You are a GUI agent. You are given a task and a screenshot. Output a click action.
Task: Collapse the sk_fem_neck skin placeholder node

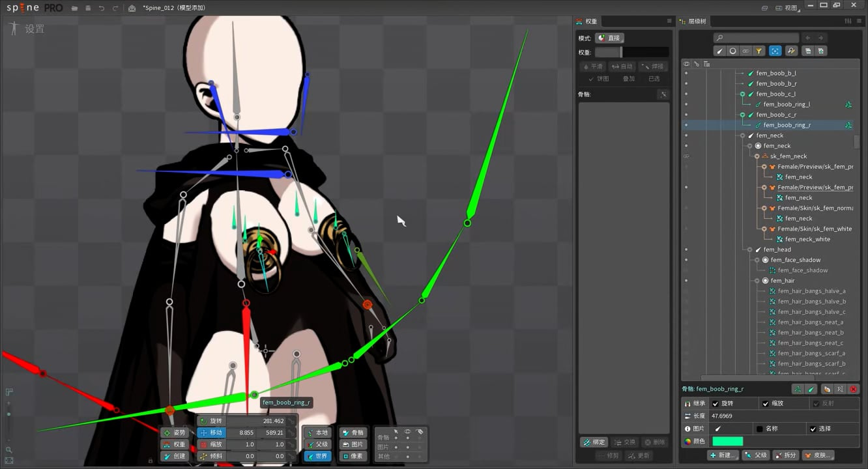757,156
